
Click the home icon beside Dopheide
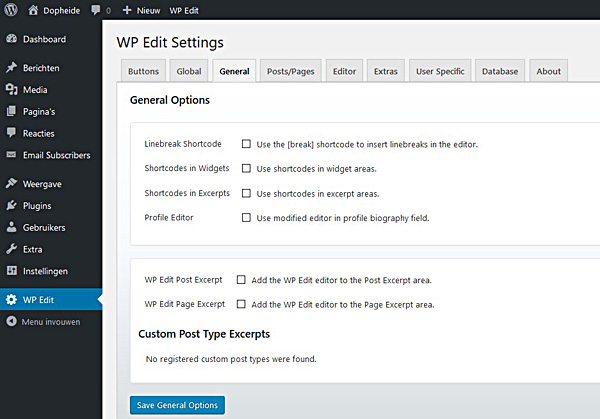33,10
